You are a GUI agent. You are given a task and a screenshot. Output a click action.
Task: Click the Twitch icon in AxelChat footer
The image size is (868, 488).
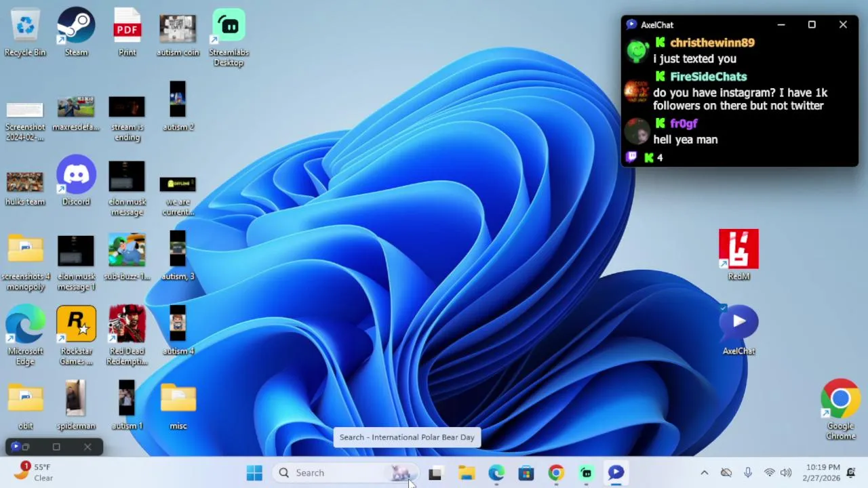coord(631,157)
